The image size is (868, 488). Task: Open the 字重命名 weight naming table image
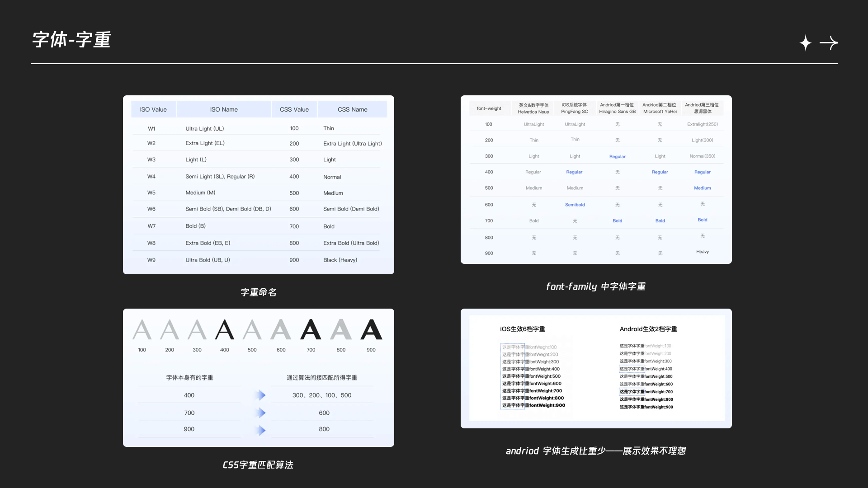258,184
